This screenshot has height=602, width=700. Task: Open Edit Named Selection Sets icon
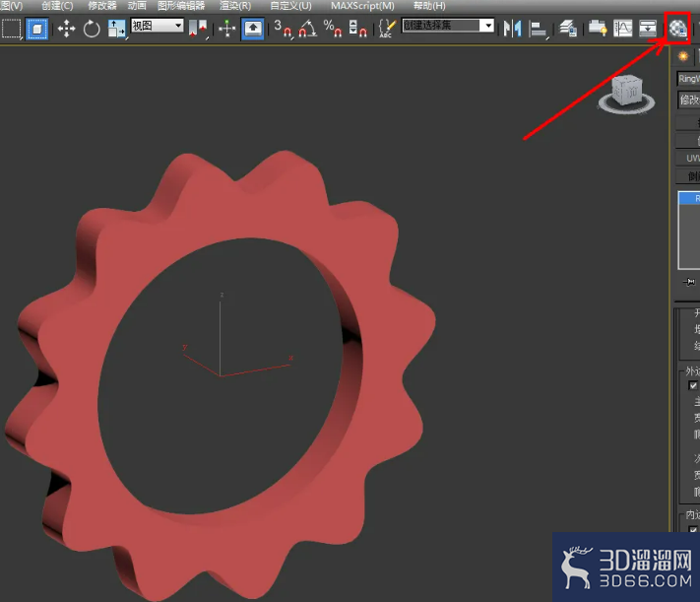(x=387, y=29)
